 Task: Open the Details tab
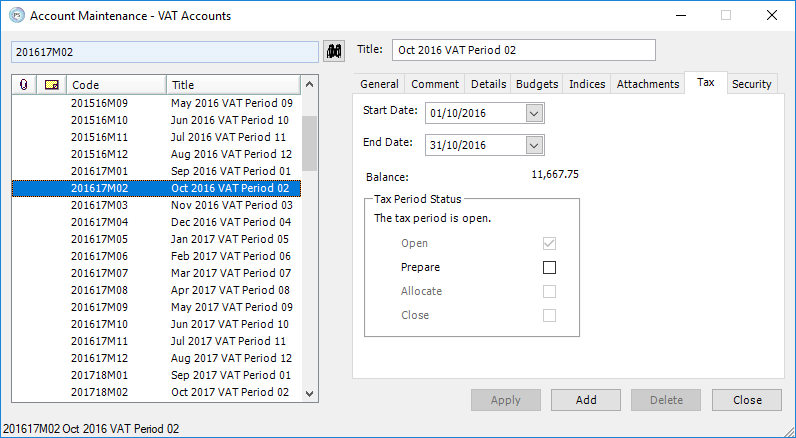(x=488, y=84)
